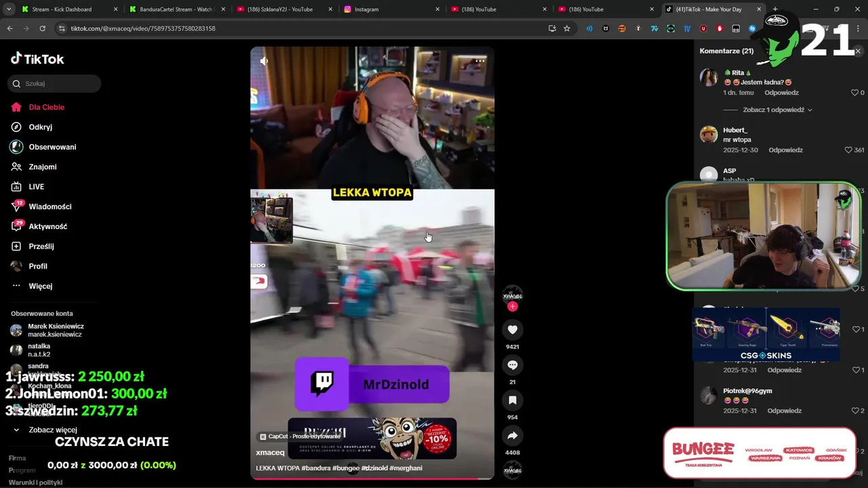The image size is (868, 488).
Task: Click CapCut - Proste edytowanie tag
Action: point(300,436)
